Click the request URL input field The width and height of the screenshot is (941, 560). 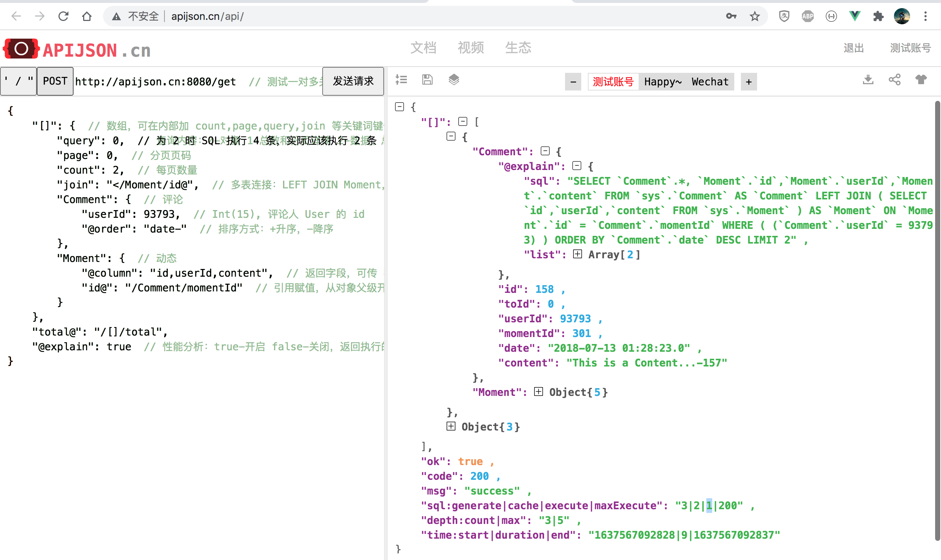pyautogui.click(x=155, y=82)
